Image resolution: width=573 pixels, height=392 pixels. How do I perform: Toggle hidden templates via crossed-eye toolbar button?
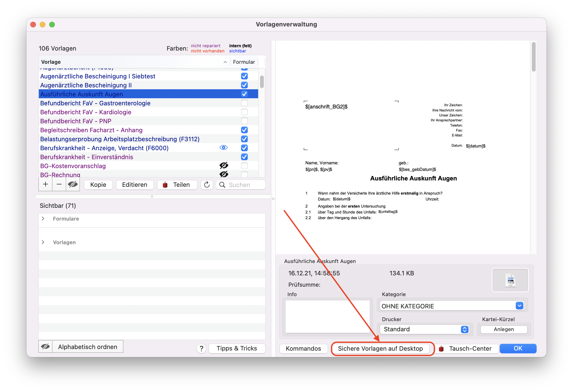tap(73, 184)
